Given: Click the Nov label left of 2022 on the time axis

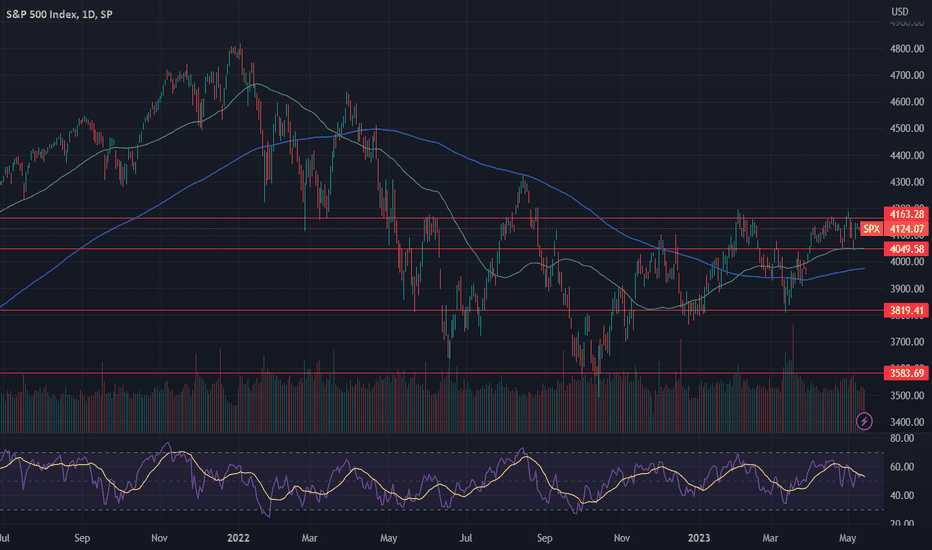Looking at the screenshot, I should [x=159, y=538].
